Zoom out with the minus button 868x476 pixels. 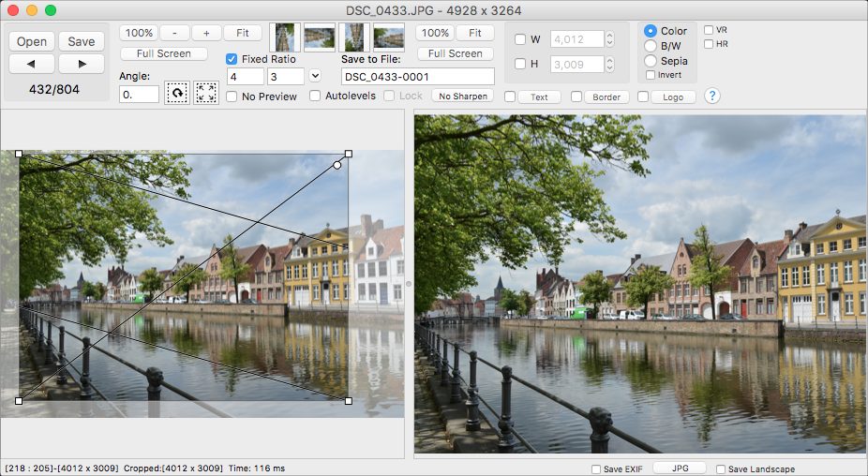point(174,33)
